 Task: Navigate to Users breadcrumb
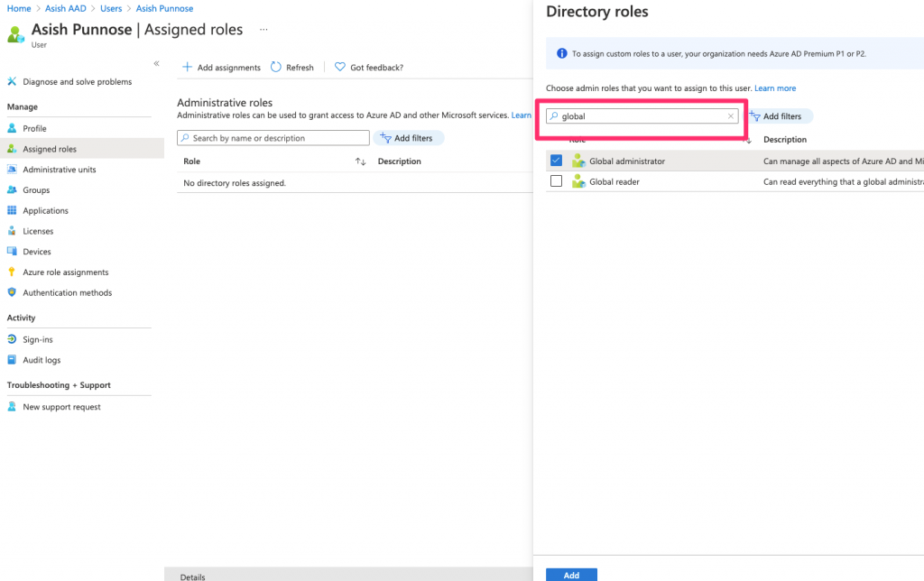111,8
